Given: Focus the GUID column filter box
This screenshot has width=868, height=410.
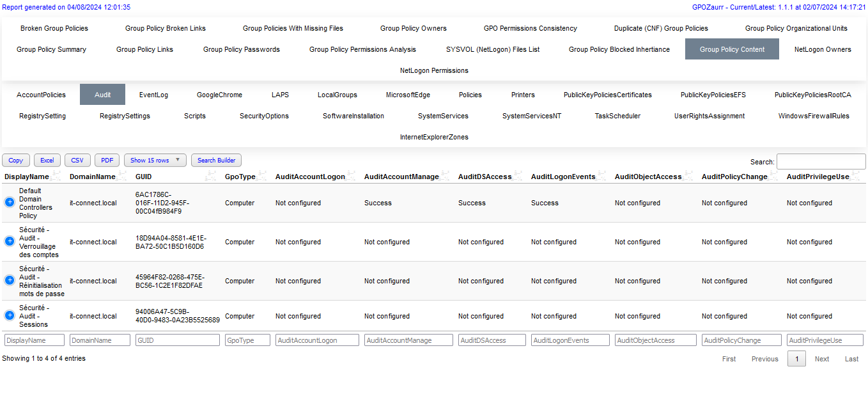Looking at the screenshot, I should point(177,340).
